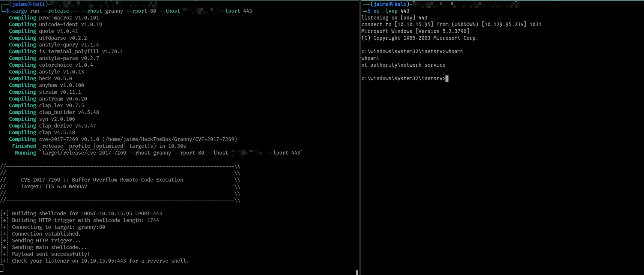Focus the cursor at the empty inetsrv prompt

447,78
